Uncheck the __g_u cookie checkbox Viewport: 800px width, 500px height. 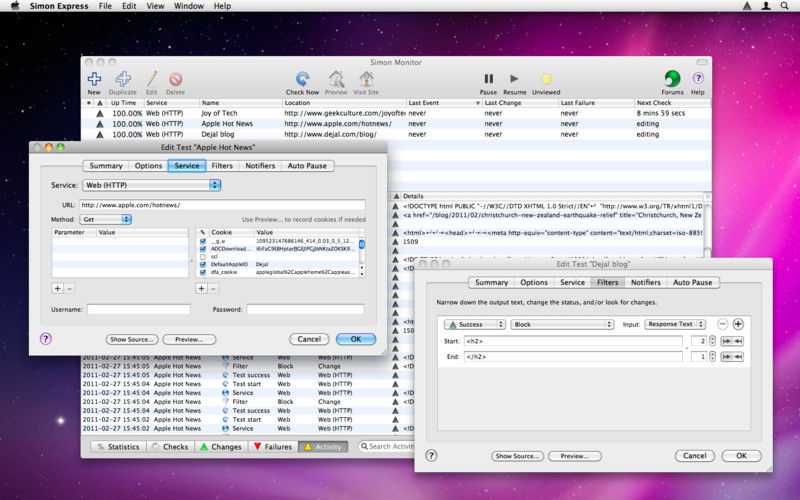(x=203, y=241)
